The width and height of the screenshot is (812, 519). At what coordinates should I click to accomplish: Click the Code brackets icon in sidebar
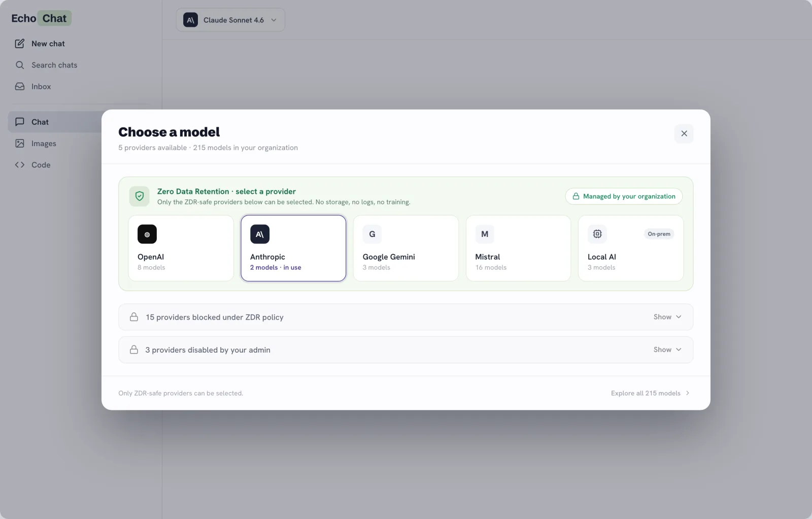pyautogui.click(x=20, y=165)
